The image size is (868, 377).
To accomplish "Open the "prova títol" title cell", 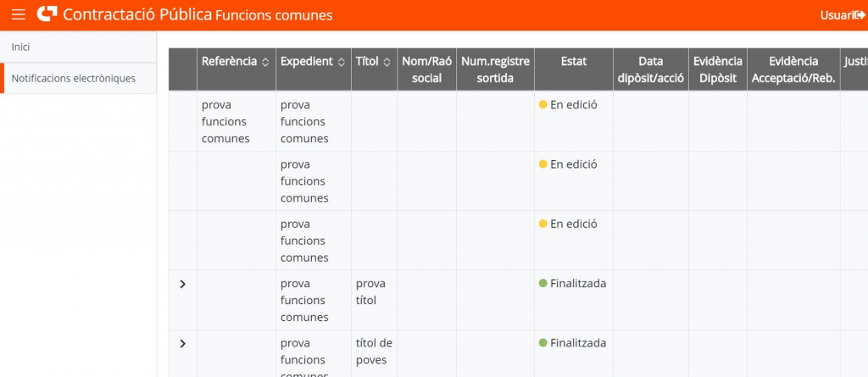I will click(x=370, y=291).
